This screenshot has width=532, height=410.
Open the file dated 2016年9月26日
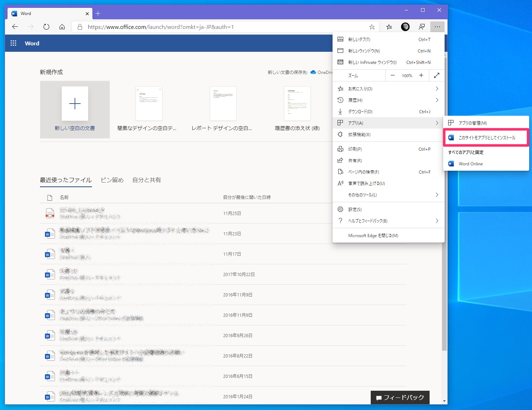[223, 335]
